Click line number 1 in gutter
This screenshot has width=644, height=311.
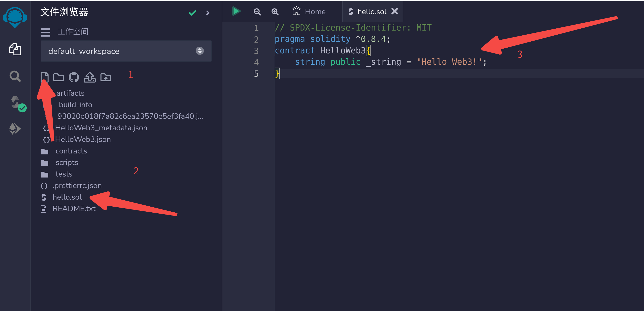tap(256, 28)
